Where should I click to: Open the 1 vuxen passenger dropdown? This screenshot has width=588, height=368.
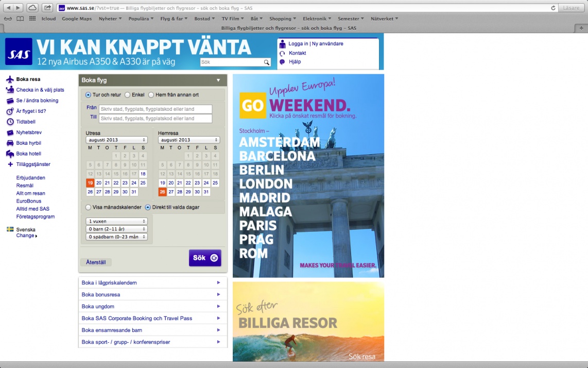116,221
